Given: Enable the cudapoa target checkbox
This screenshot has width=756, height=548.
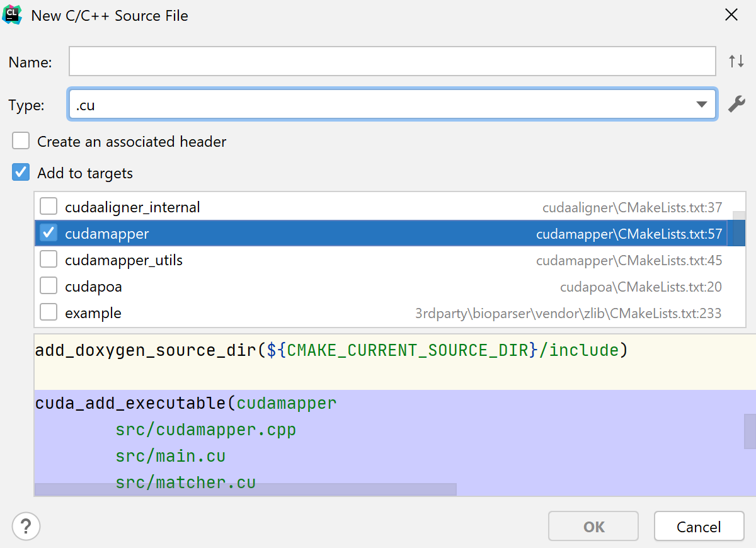Looking at the screenshot, I should point(49,286).
